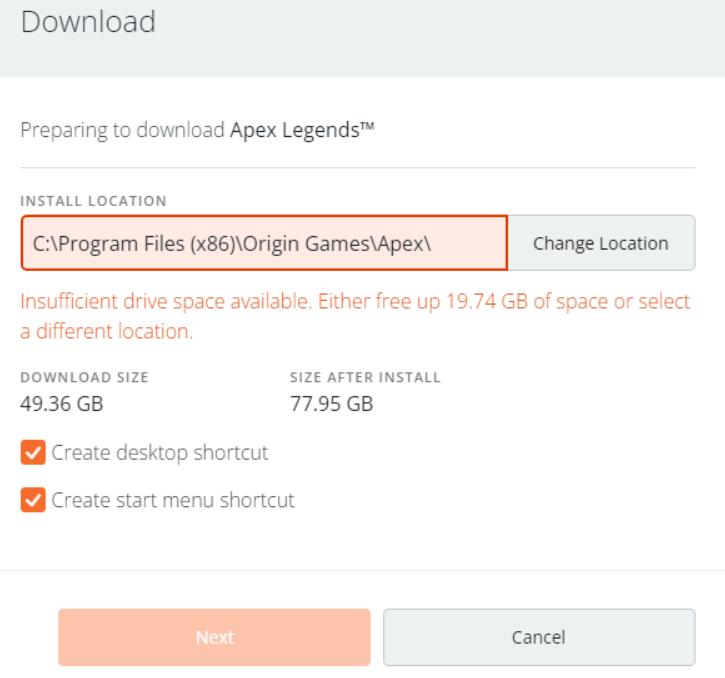Click the 49.36 GB download size value

pos(61,404)
